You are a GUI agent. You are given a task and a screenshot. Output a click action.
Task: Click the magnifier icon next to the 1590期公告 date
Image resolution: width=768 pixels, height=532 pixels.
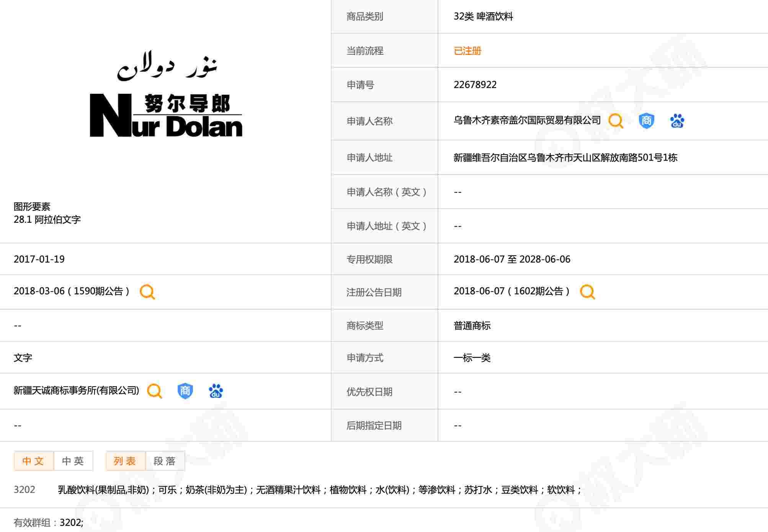(x=147, y=292)
